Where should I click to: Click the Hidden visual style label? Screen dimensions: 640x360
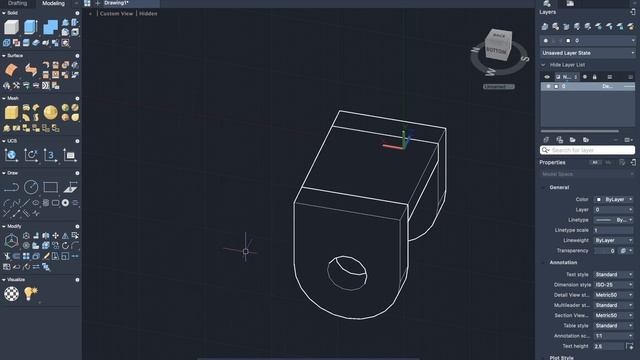tap(148, 13)
